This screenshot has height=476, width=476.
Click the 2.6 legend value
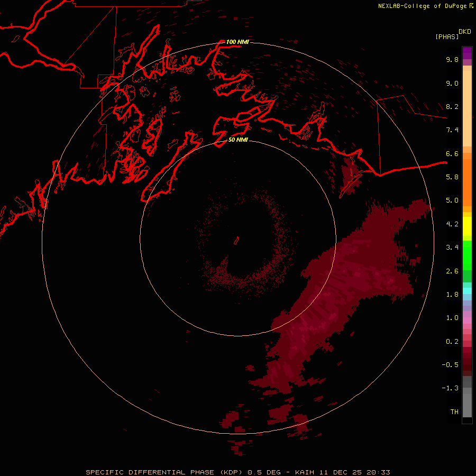(452, 271)
